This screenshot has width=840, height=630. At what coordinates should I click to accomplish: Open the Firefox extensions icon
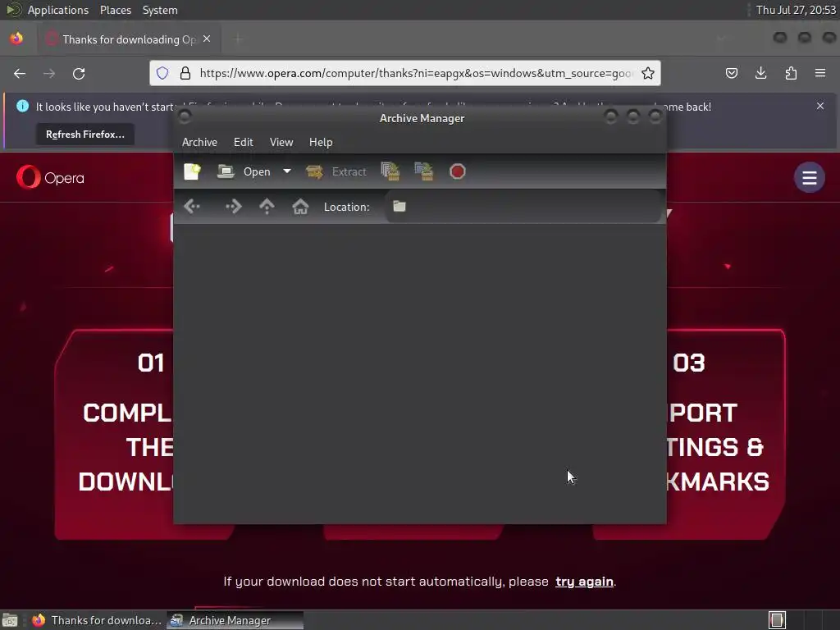(x=791, y=73)
